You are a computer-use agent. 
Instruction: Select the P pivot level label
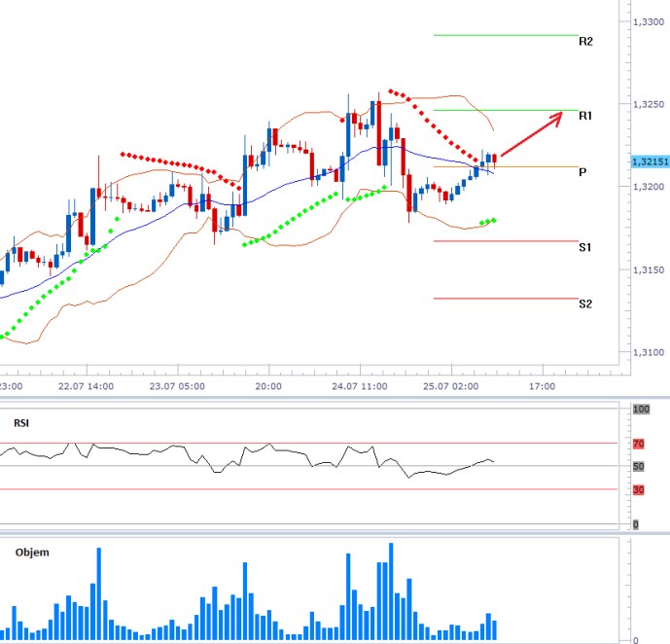click(x=582, y=172)
